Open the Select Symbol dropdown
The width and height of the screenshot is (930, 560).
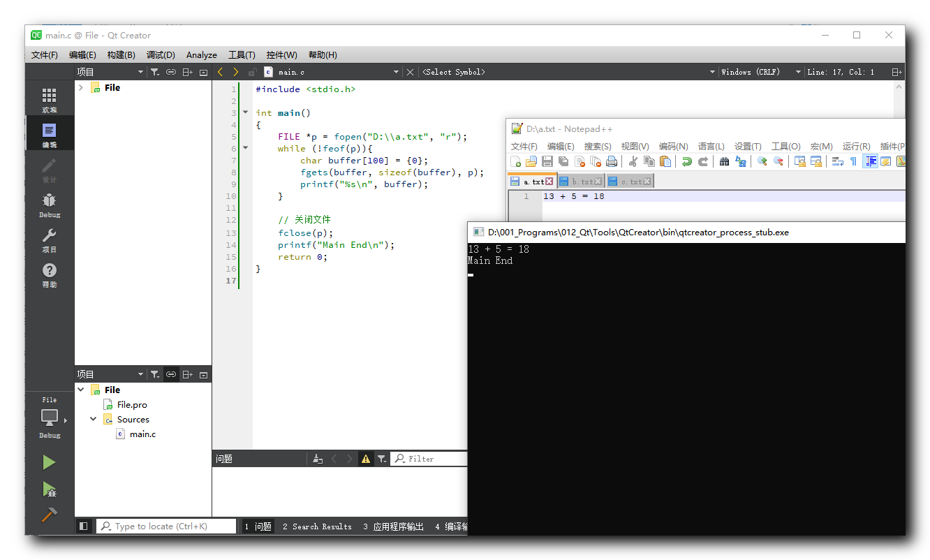pos(712,72)
